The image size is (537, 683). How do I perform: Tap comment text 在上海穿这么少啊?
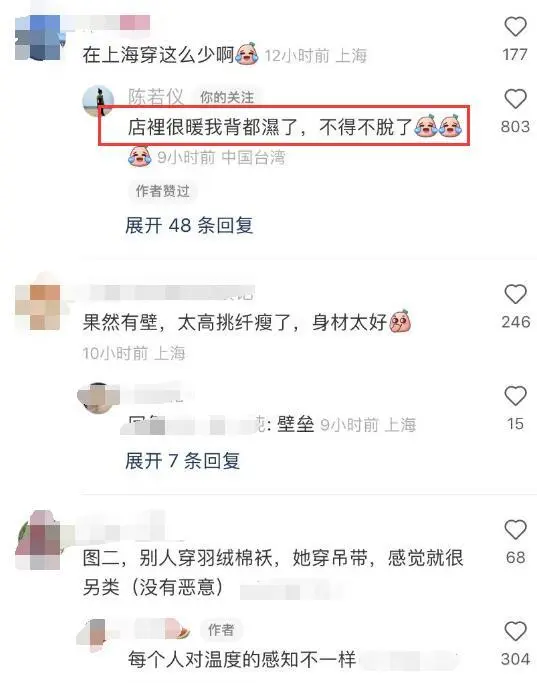(159, 55)
